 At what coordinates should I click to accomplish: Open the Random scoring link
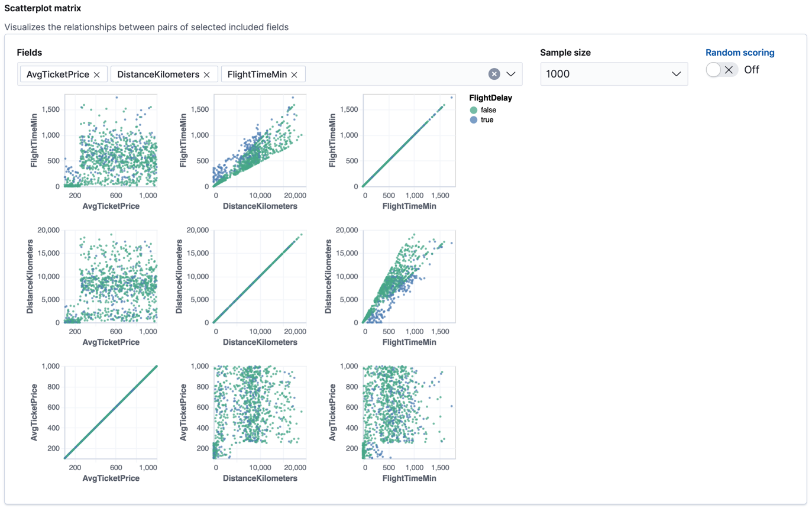(x=740, y=53)
